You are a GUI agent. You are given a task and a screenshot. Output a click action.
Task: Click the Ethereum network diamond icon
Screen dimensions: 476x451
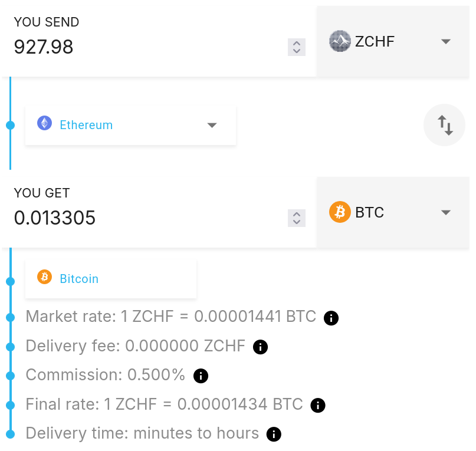[44, 123]
